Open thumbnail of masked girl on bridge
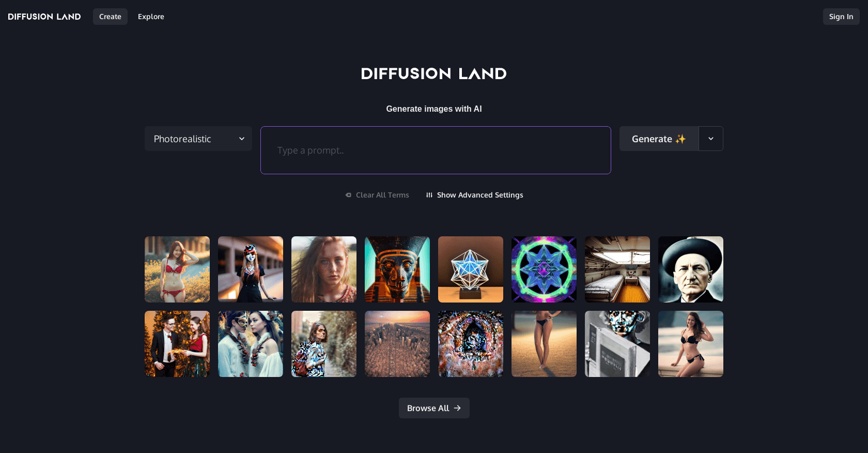868x453 pixels. click(251, 269)
